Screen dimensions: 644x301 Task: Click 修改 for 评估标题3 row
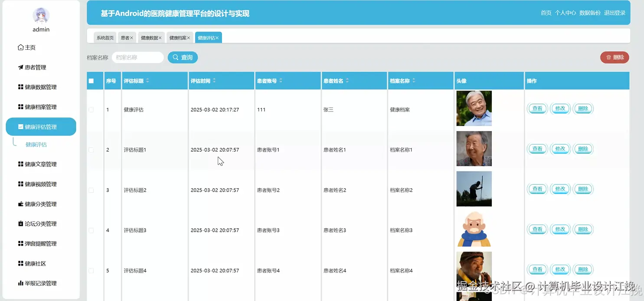click(x=560, y=230)
